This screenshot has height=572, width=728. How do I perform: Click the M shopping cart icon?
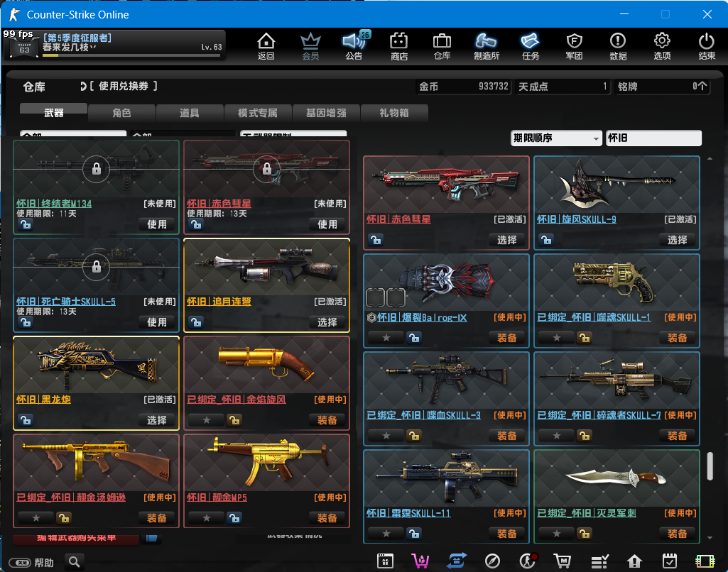coord(563,561)
